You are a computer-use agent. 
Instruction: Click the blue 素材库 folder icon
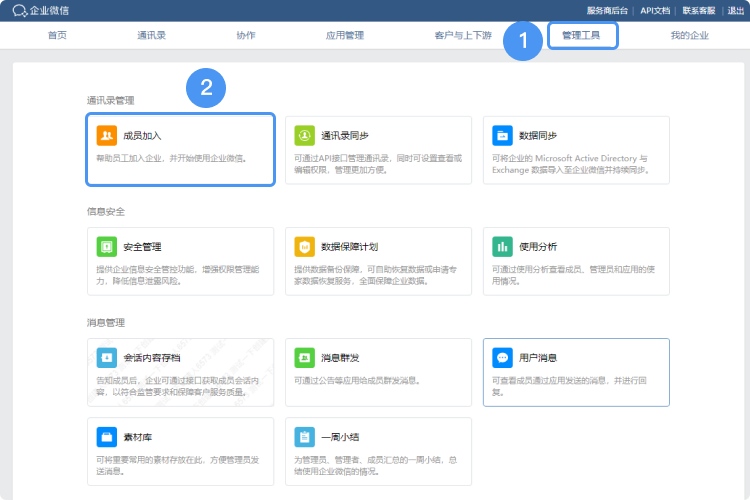click(x=107, y=437)
